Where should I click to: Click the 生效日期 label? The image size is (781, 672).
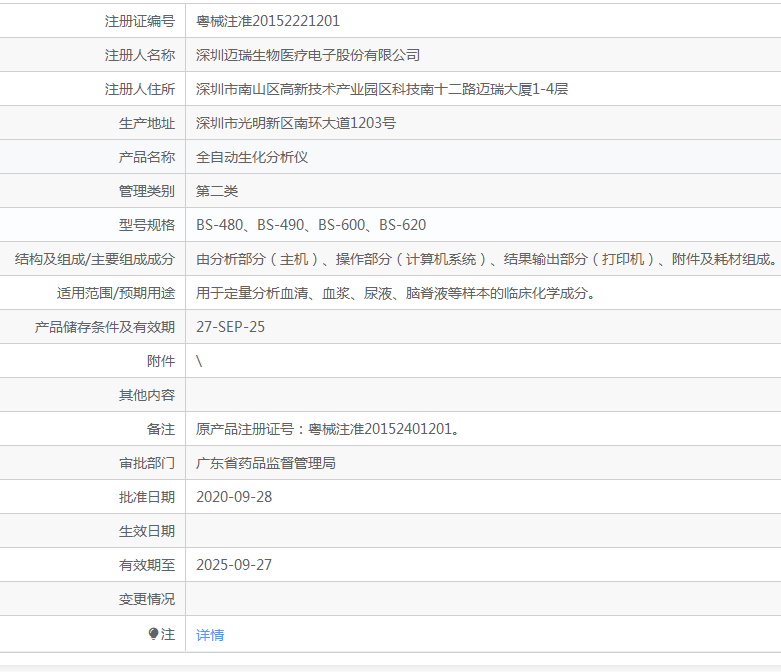[x=147, y=531]
